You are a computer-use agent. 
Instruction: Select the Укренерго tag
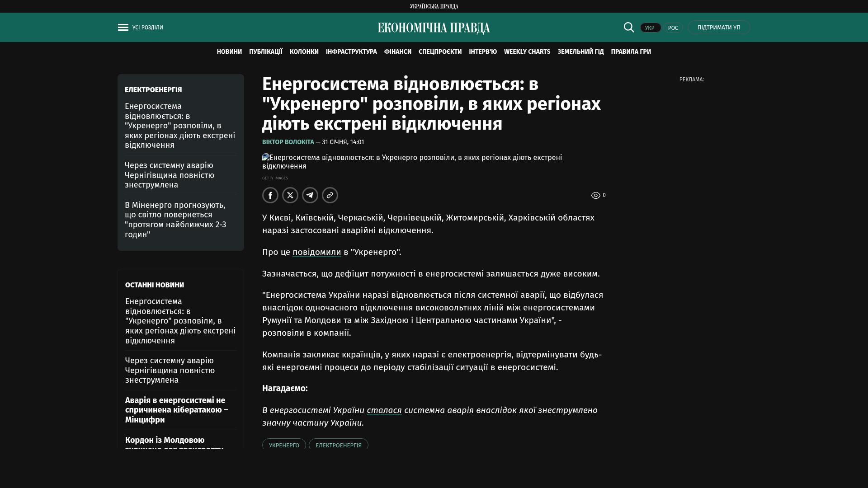(284, 445)
